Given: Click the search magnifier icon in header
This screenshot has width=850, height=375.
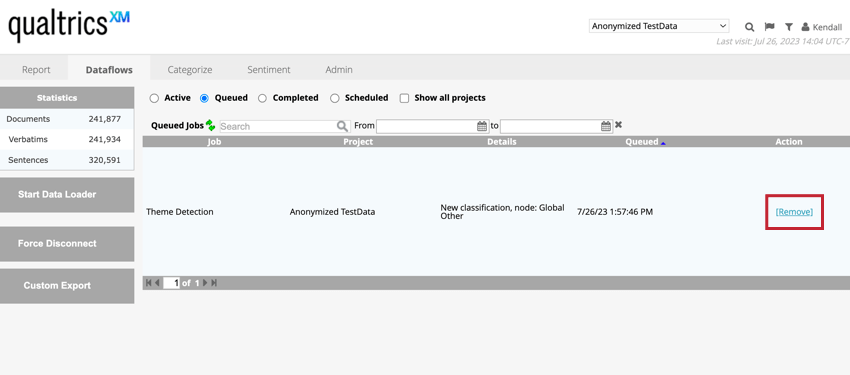Looking at the screenshot, I should click(749, 27).
